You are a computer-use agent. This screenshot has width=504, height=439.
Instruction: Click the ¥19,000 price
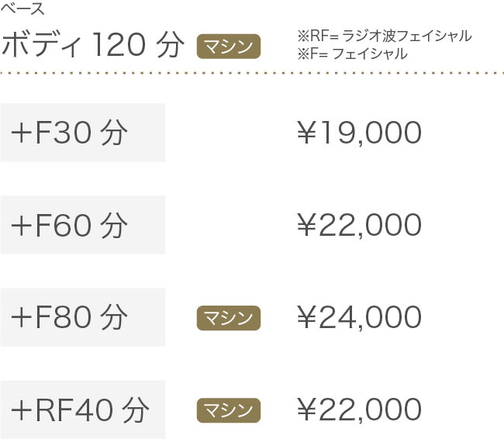tap(359, 133)
